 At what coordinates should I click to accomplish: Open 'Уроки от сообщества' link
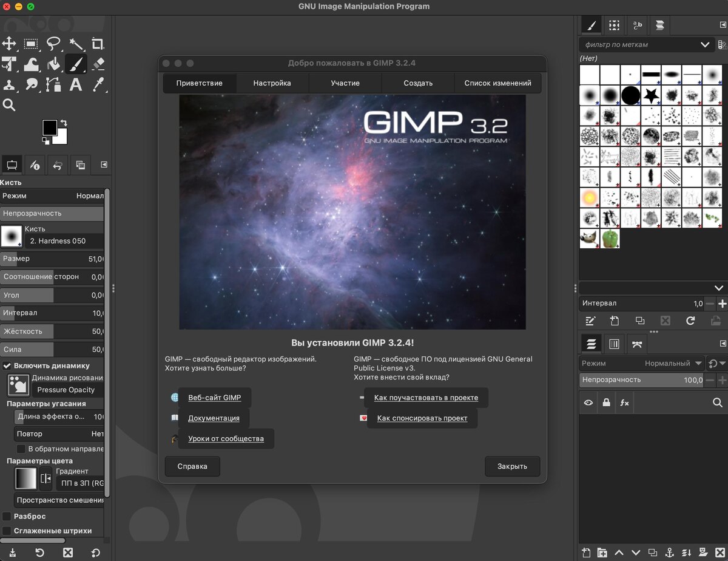pyautogui.click(x=226, y=438)
